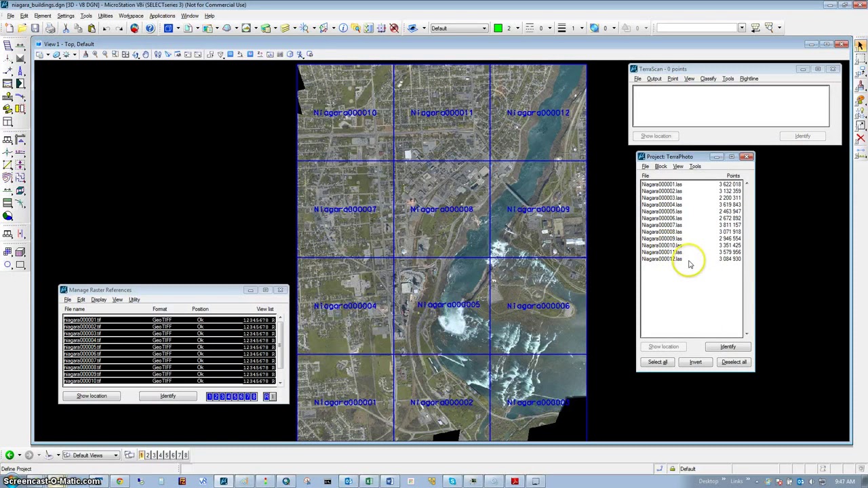Click the View Previous green back arrow

[x=9, y=455]
